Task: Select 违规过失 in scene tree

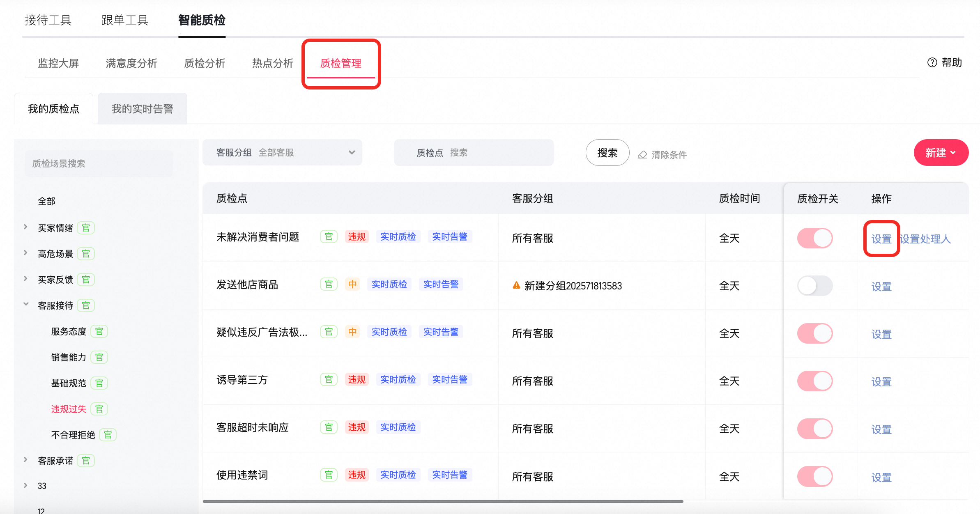Action: (x=69, y=409)
